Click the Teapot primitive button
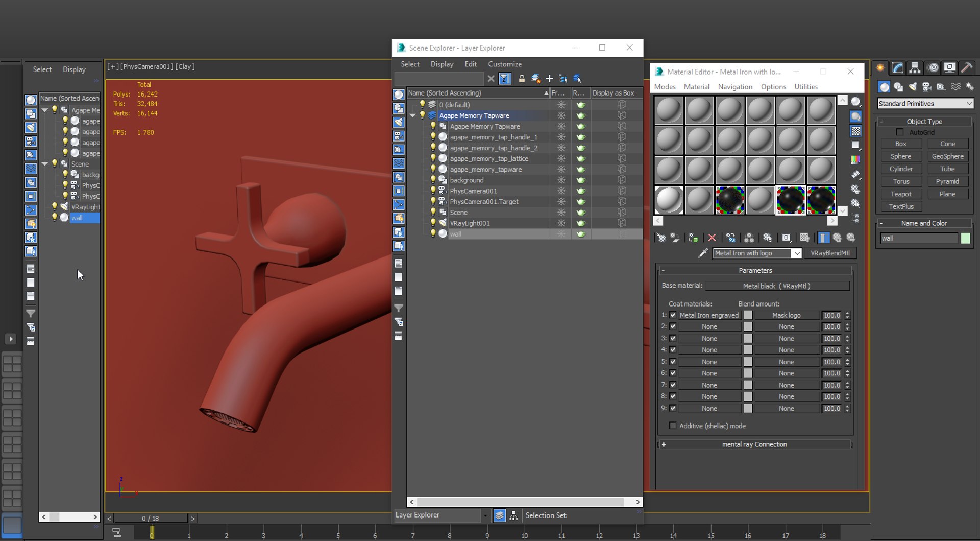This screenshot has width=980, height=541. [x=901, y=194]
